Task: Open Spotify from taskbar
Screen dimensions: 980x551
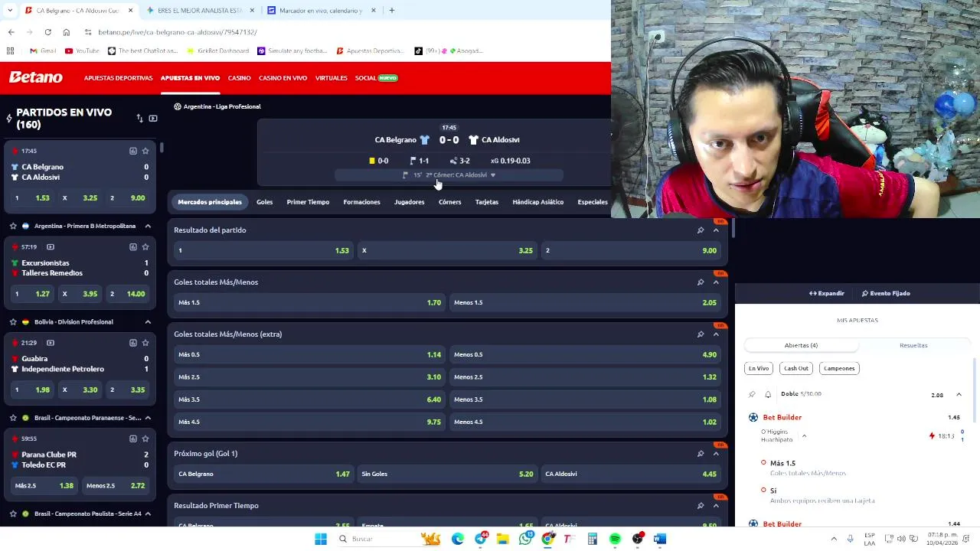Action: tap(615, 539)
